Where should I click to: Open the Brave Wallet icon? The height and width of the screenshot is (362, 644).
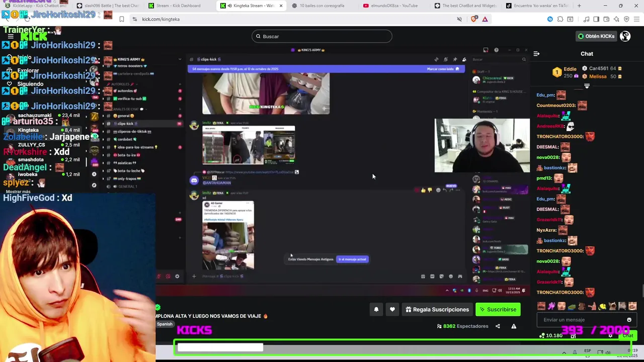(606, 19)
